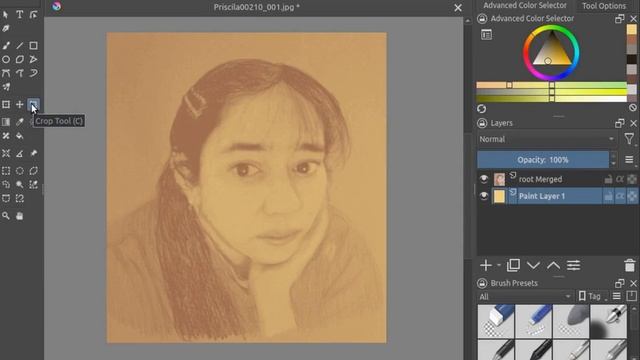Toggle visibility of Paint Layer 1
The height and width of the screenshot is (360, 640).
(x=484, y=196)
